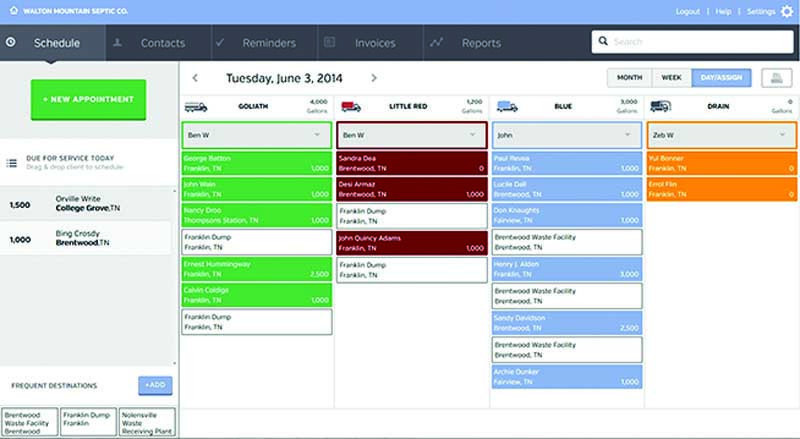
Task: Click the Schedule clock icon
Action: 11,42
